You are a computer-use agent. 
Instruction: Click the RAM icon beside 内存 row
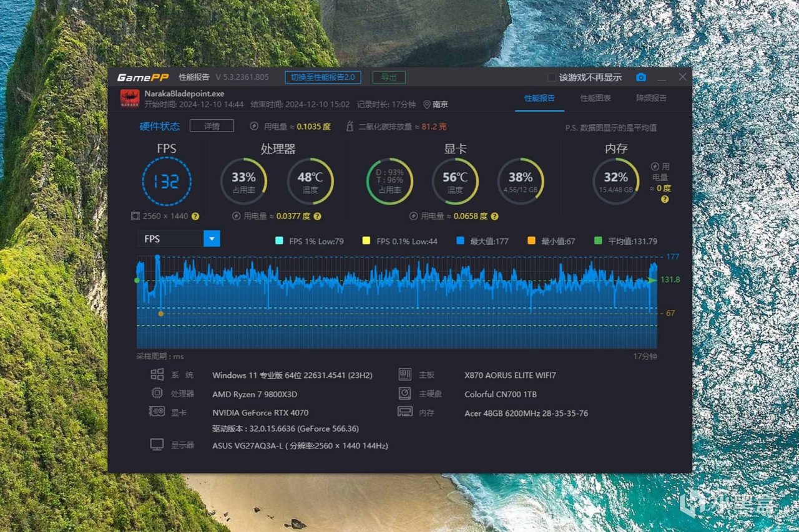405,412
